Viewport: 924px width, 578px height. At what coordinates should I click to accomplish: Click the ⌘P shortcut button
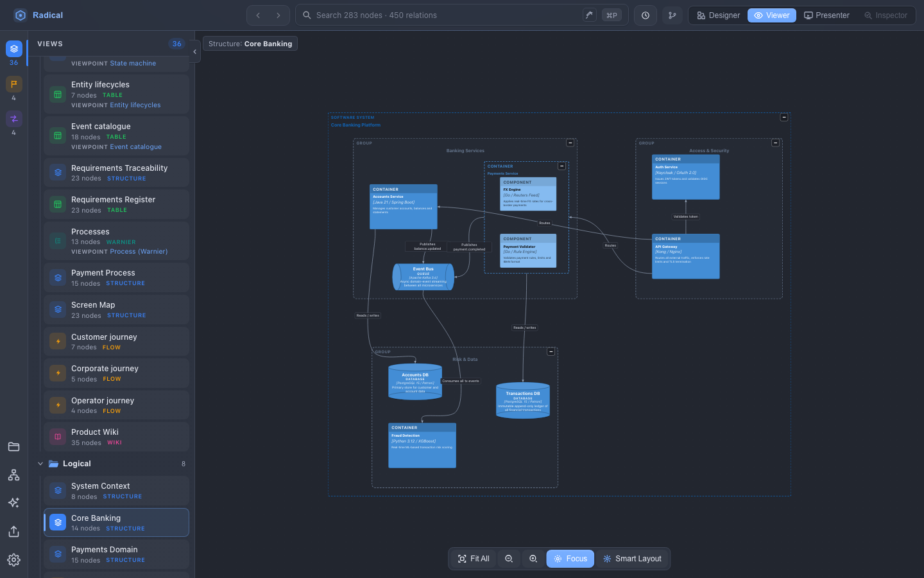click(x=612, y=15)
